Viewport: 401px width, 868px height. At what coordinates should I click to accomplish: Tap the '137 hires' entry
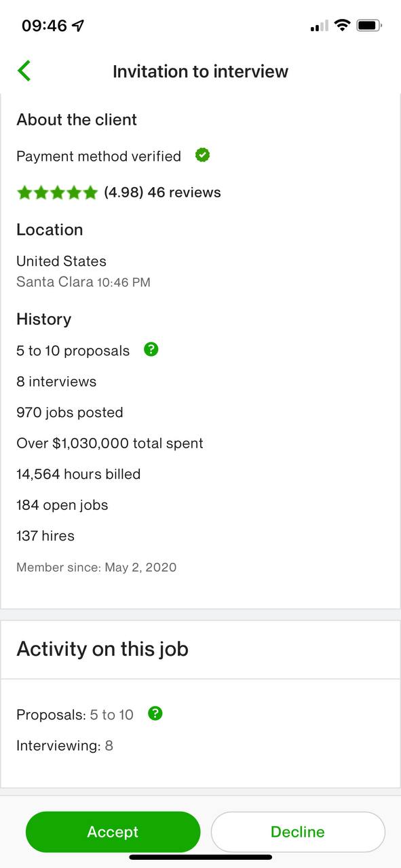coord(45,536)
